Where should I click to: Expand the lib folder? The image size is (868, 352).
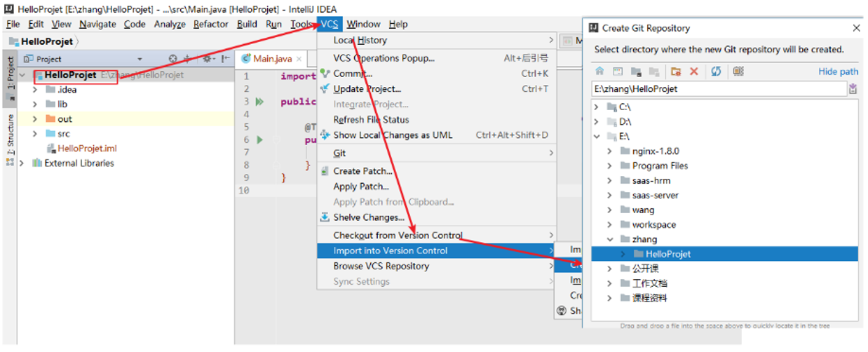tap(34, 104)
